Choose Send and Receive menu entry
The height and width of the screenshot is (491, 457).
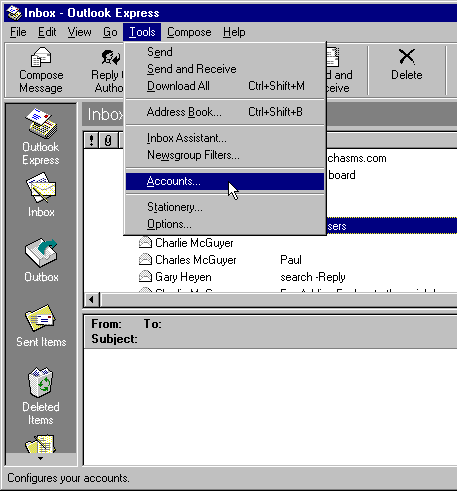(x=225, y=69)
